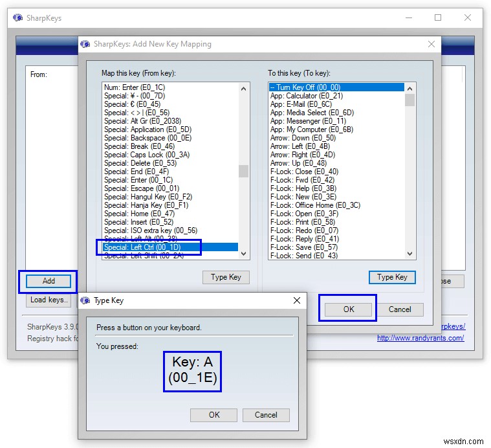Screen dimensions: 491x448
Task: Select Special: Caps Lock (00_3A)
Action: pos(170,155)
